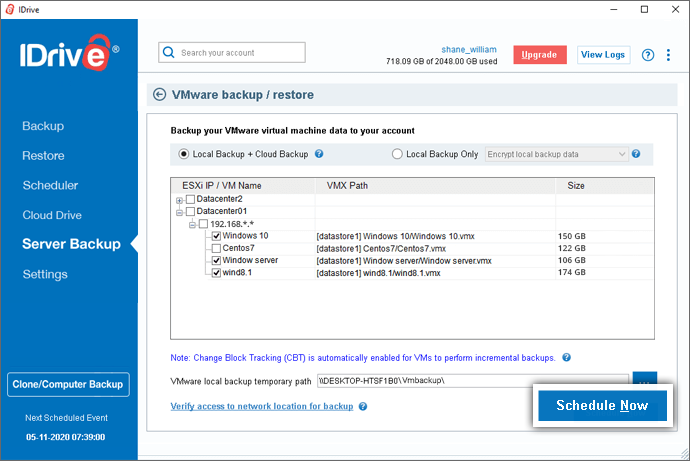The height and width of the screenshot is (461, 690).
Task: Select the wind8.1.vmx path cell
Action: pyautogui.click(x=378, y=273)
